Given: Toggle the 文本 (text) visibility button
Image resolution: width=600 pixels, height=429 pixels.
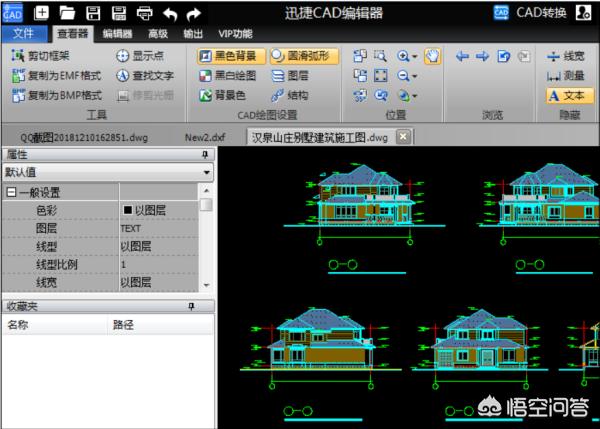Looking at the screenshot, I should point(565,96).
